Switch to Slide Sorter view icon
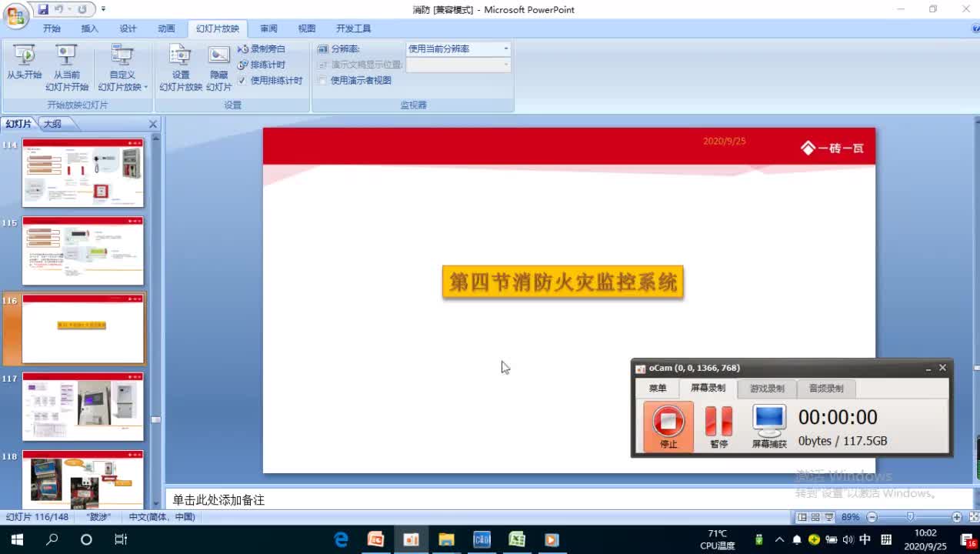This screenshot has height=554, width=980. [x=816, y=517]
